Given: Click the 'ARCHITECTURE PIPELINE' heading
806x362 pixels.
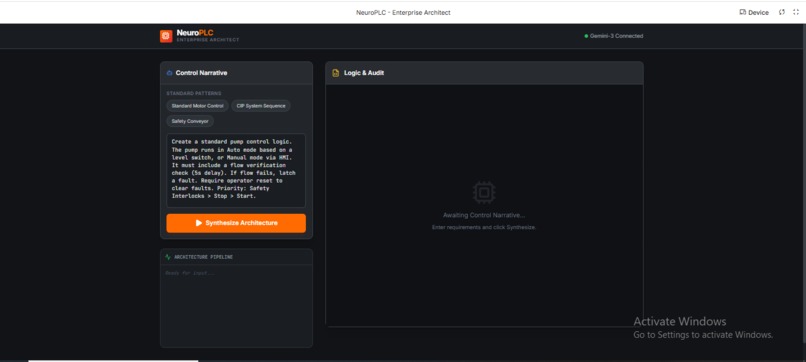Looking at the screenshot, I should tap(204, 257).
